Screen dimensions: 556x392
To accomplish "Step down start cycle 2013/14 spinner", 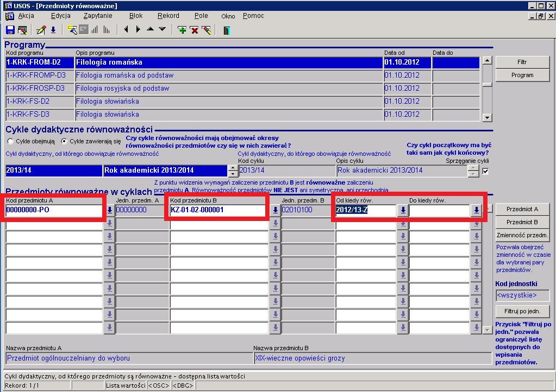I will [233, 174].
